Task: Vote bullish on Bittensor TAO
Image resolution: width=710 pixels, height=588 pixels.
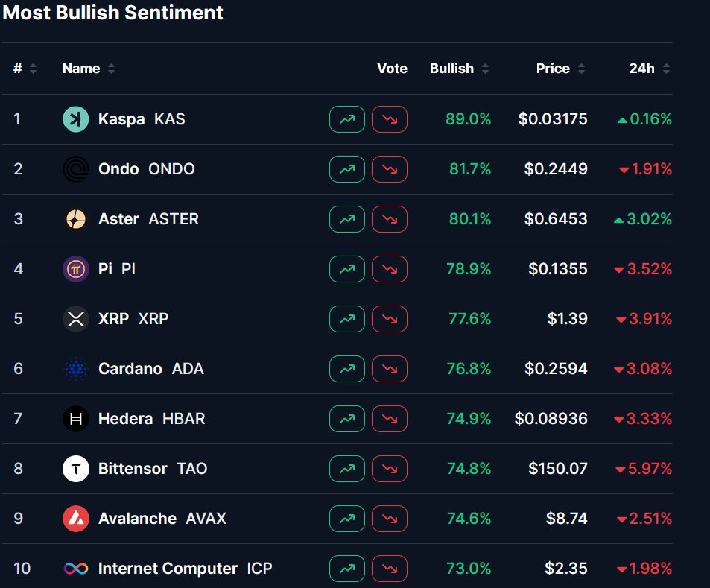Action: pyautogui.click(x=347, y=469)
